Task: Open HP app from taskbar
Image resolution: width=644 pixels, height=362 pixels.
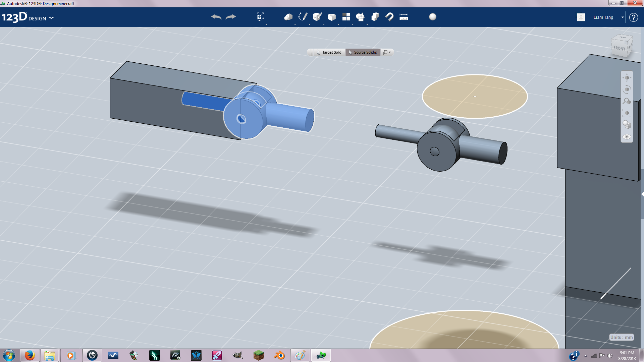Action: [92, 355]
